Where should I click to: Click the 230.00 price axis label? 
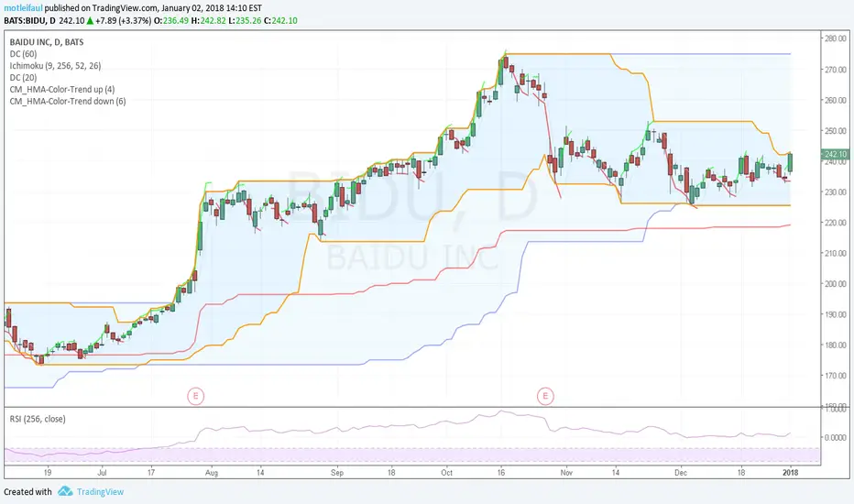coord(836,192)
